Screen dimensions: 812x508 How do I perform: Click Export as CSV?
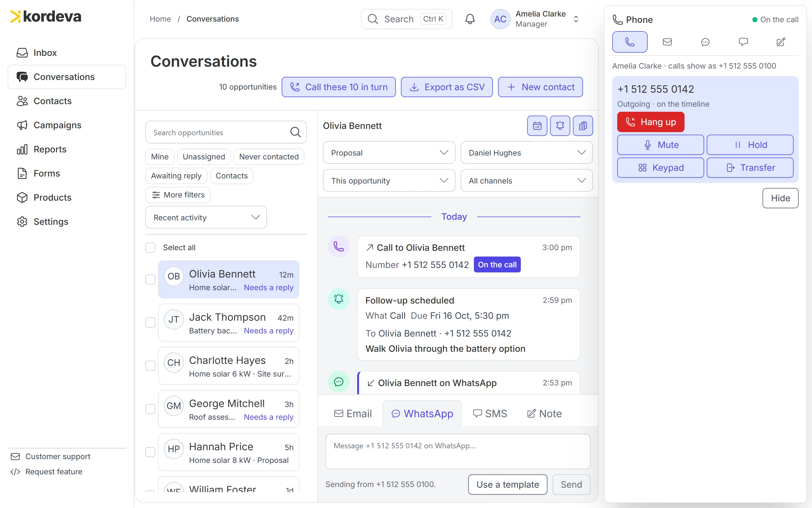(x=447, y=87)
